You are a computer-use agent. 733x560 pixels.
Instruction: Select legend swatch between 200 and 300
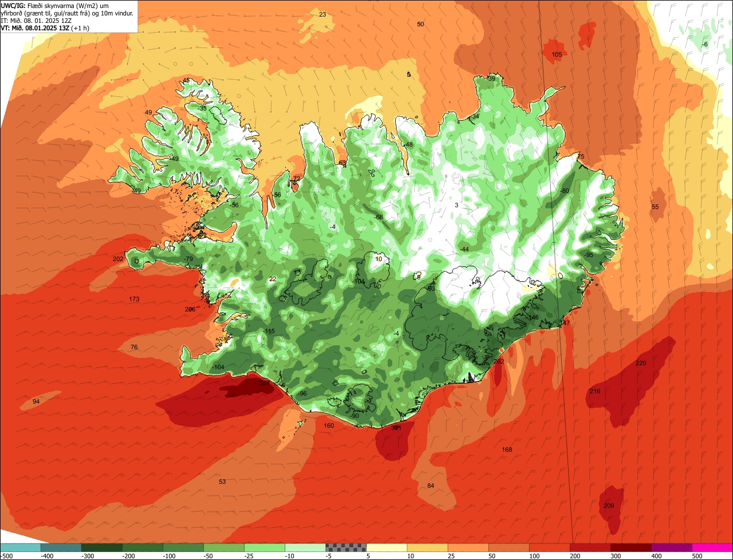point(590,547)
